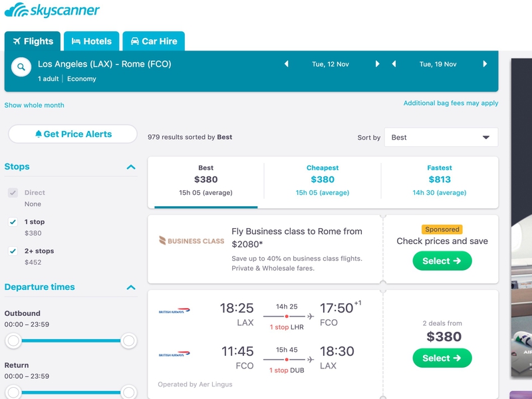
Task: Click the Outbound slider left handle
Action: point(13,341)
